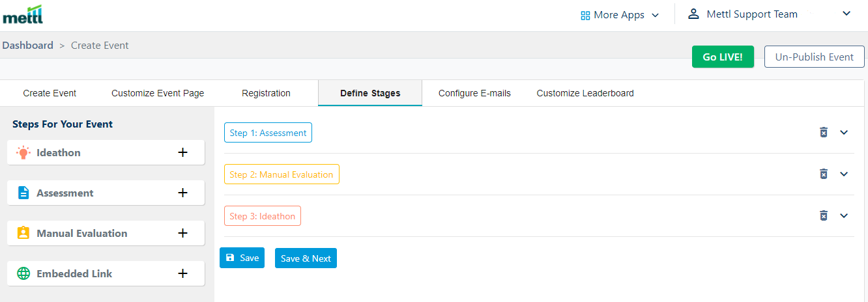This screenshot has height=302, width=868.
Task: Delete Step 1: Assessment via trash icon
Action: pyautogui.click(x=824, y=132)
